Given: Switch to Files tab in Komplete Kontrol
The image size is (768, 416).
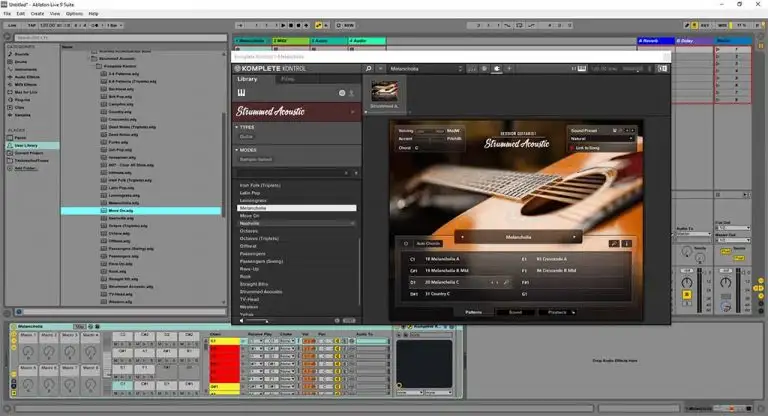Looking at the screenshot, I should pyautogui.click(x=288, y=79).
